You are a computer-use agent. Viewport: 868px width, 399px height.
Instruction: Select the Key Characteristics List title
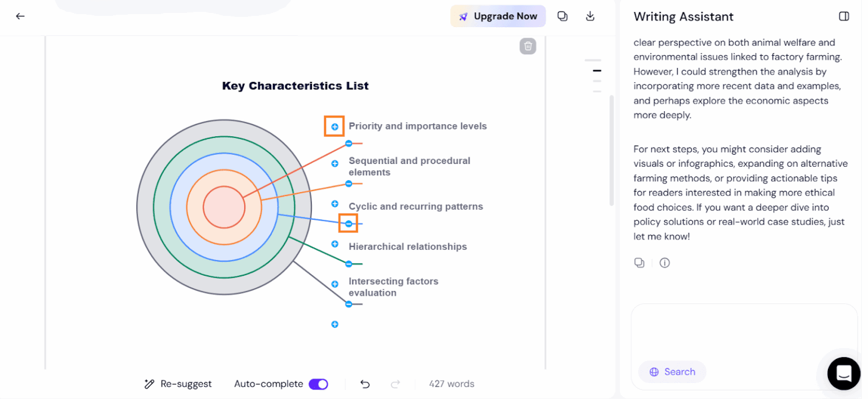(295, 86)
